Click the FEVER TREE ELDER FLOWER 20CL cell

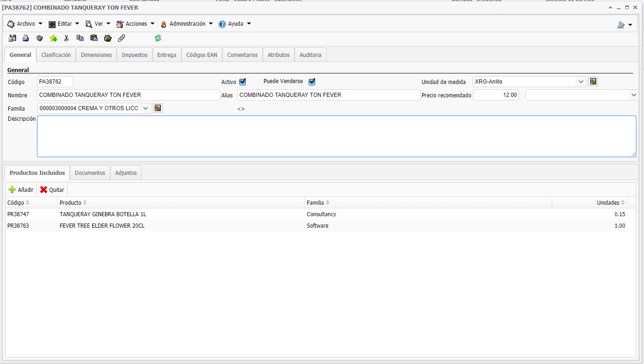point(102,226)
